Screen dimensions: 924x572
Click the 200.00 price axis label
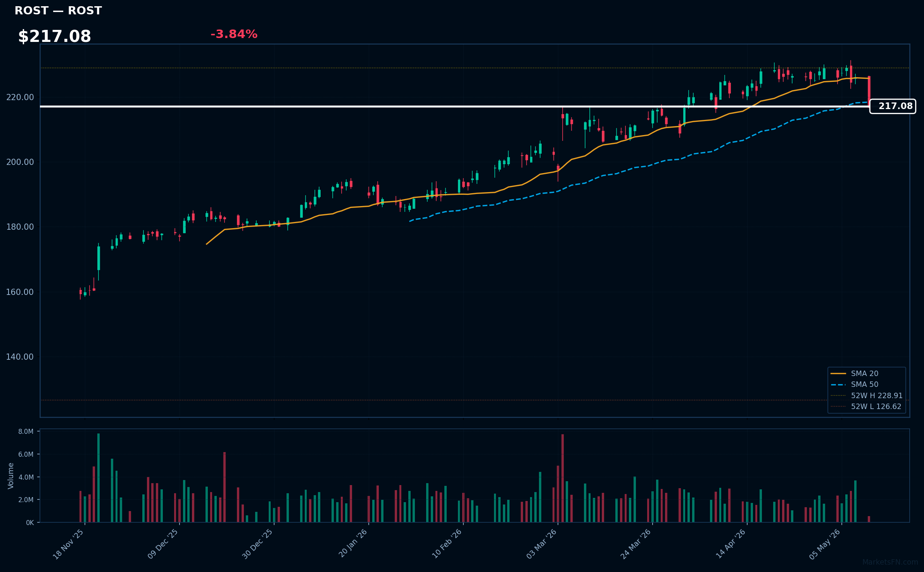pyautogui.click(x=20, y=162)
